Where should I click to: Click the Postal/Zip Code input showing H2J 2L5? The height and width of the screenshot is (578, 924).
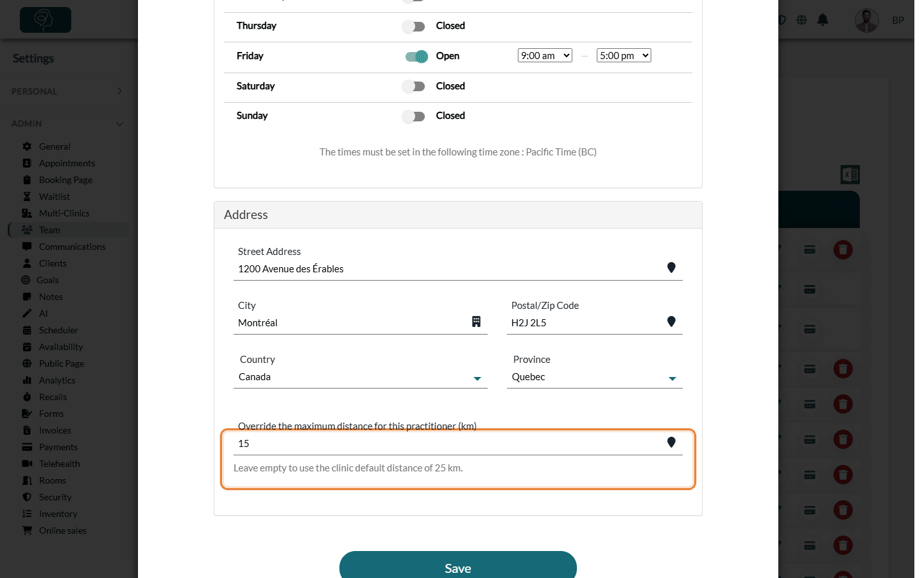[595, 323]
